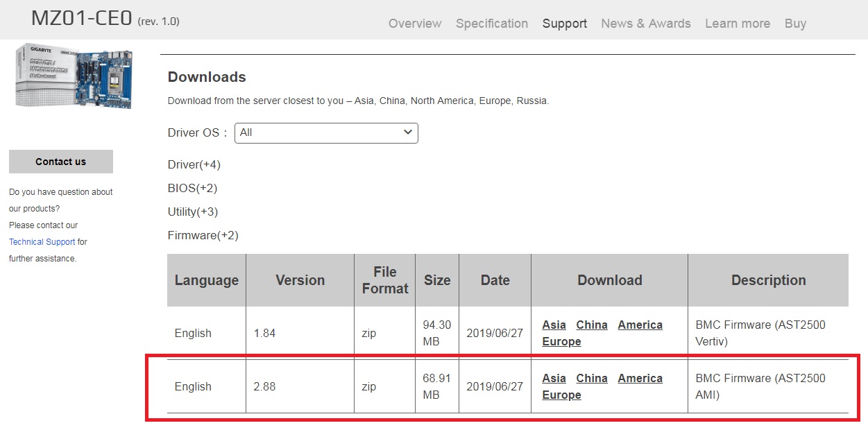Click the server location instruction text

click(x=358, y=101)
